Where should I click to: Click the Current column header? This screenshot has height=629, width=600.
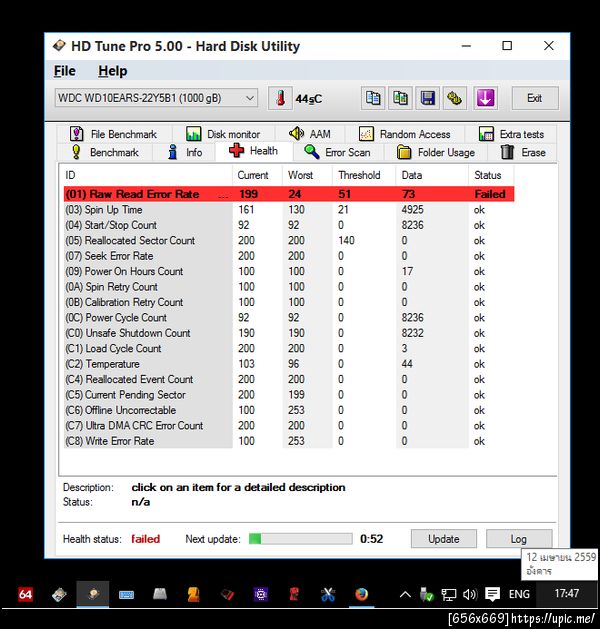tap(257, 175)
